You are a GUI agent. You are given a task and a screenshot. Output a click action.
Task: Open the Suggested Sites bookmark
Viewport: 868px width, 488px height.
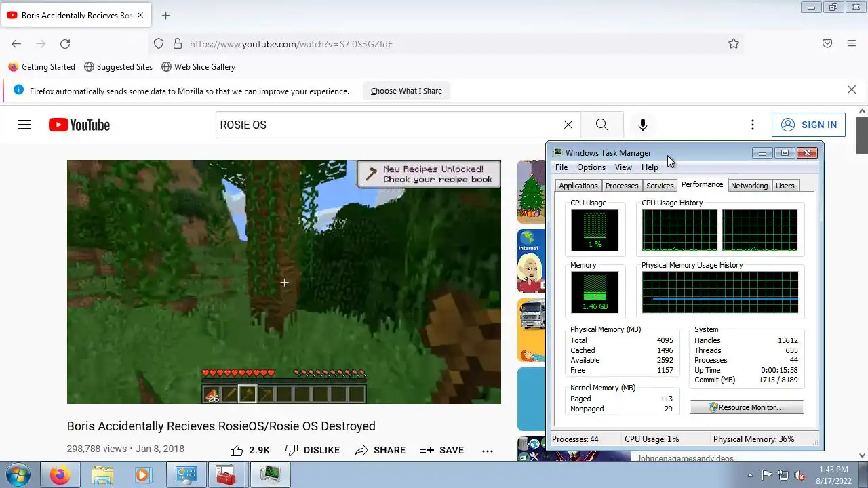click(x=118, y=67)
